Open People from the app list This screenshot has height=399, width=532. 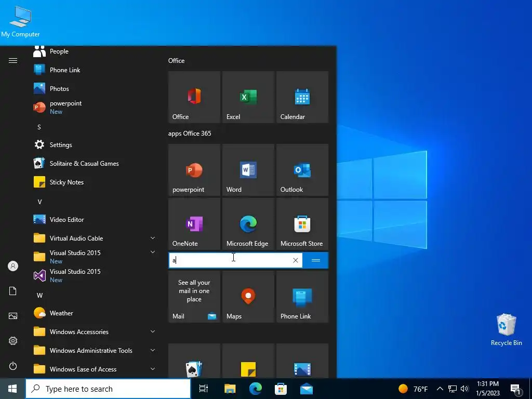pyautogui.click(x=95, y=51)
